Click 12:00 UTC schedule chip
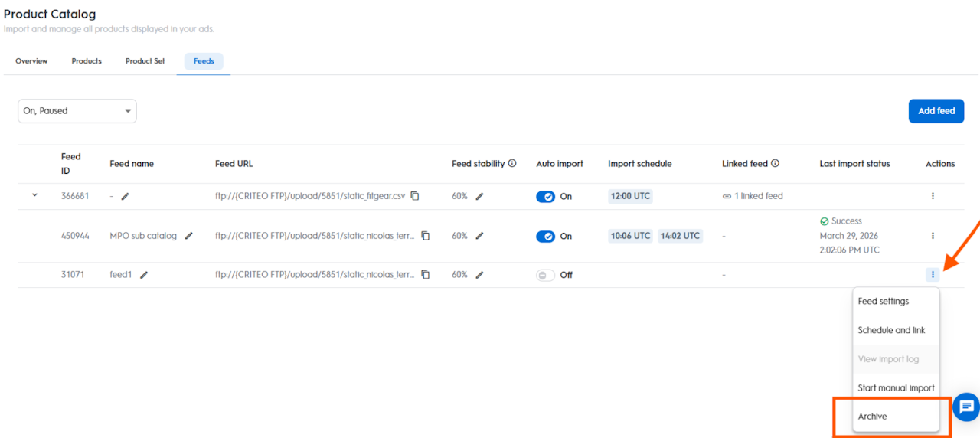This screenshot has width=980, height=438. [x=631, y=196]
